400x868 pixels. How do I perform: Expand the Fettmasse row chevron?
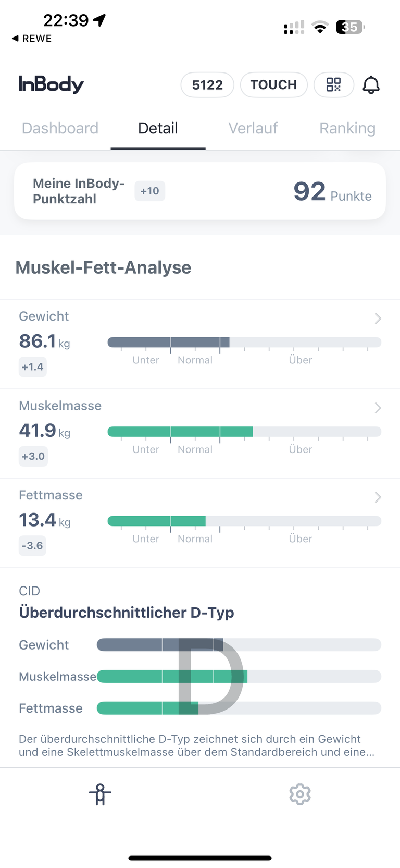click(x=378, y=497)
